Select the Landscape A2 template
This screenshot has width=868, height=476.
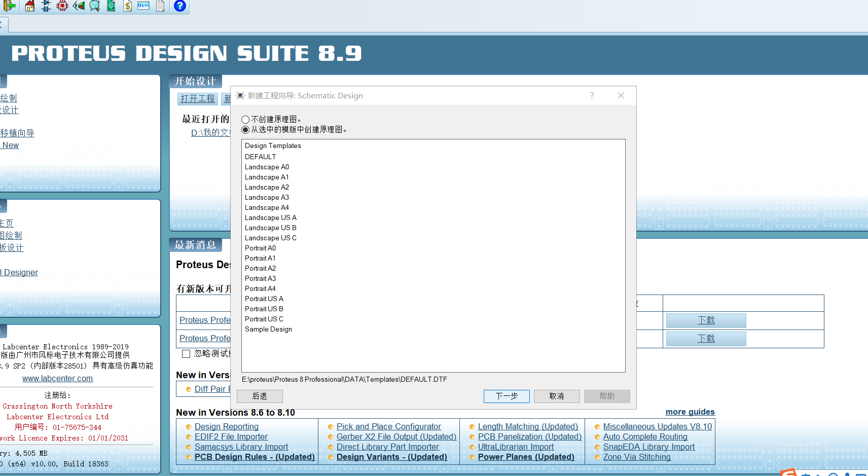tap(267, 187)
